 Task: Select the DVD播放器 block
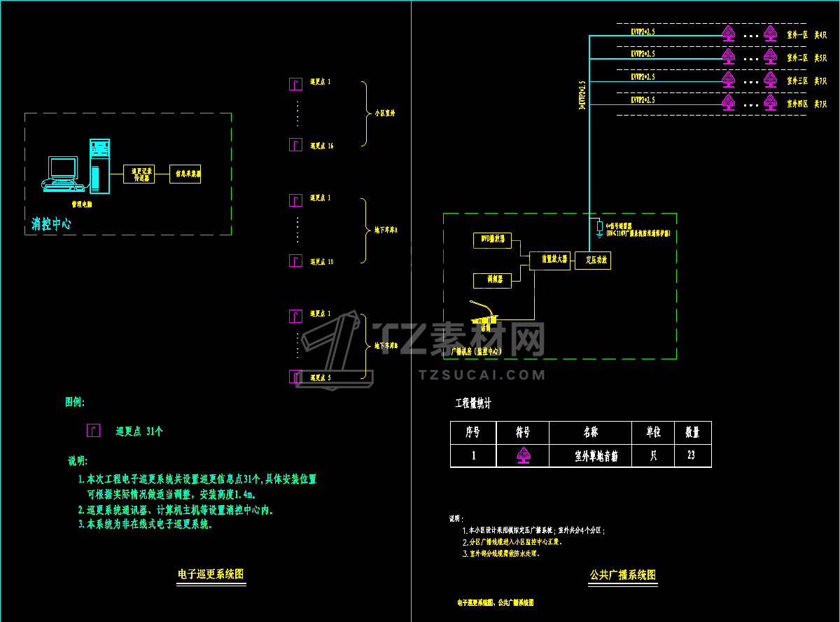point(493,241)
